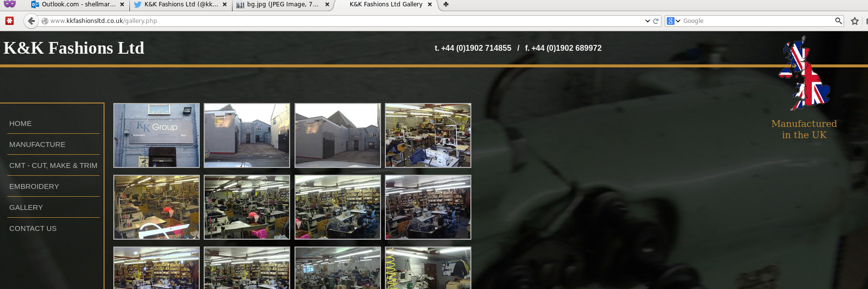Screen dimensions: 868x289
Task: Open the fourth thumbnail in the first gallery row
Action: [x=428, y=135]
